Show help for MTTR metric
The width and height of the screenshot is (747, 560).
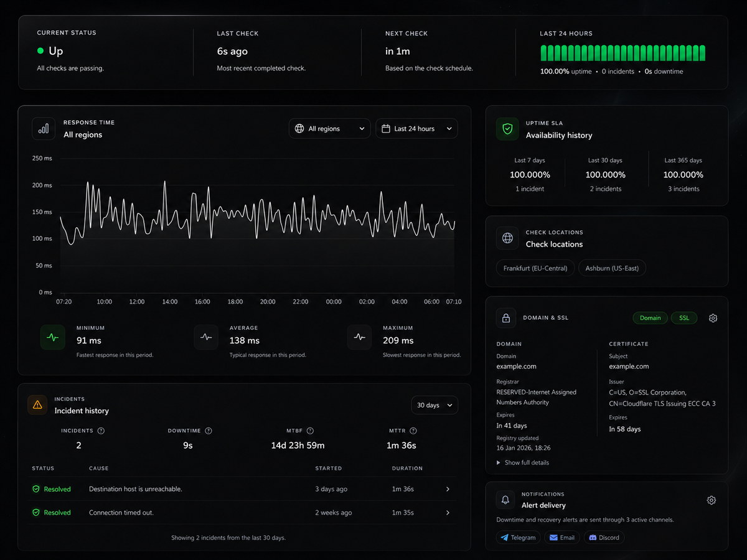pos(413,431)
